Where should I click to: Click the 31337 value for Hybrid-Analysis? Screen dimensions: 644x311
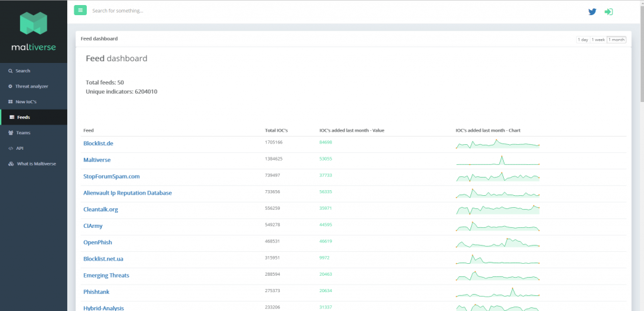pos(326,307)
